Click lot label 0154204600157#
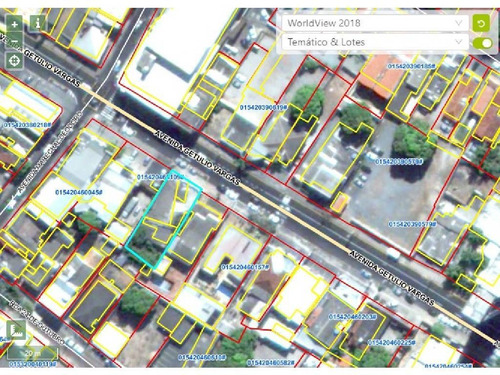The width and height of the screenshot is (500, 375). click(245, 267)
